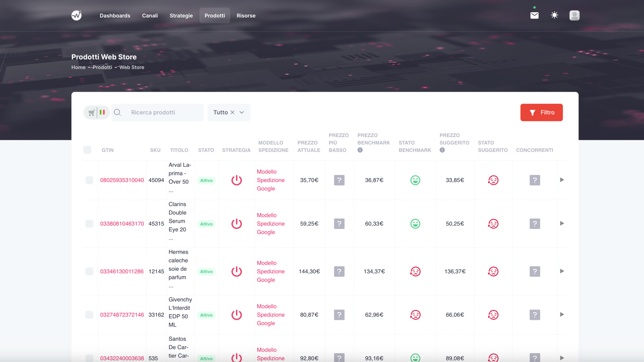Check the box for GTIN 03380810463170
The width and height of the screenshot is (644, 362).
point(89,224)
